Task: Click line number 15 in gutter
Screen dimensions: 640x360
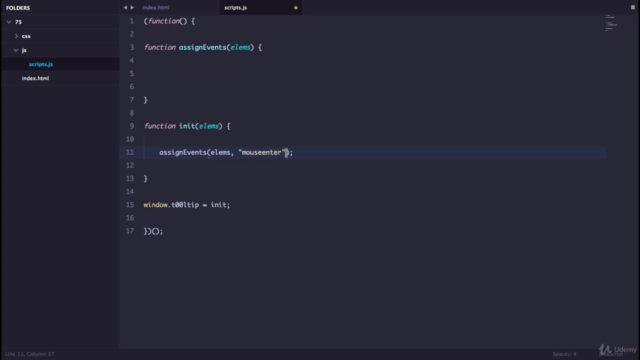Action: click(x=130, y=204)
